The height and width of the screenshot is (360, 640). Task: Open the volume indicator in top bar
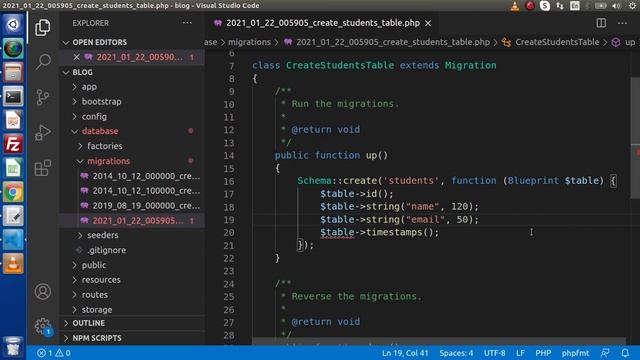pos(616,6)
